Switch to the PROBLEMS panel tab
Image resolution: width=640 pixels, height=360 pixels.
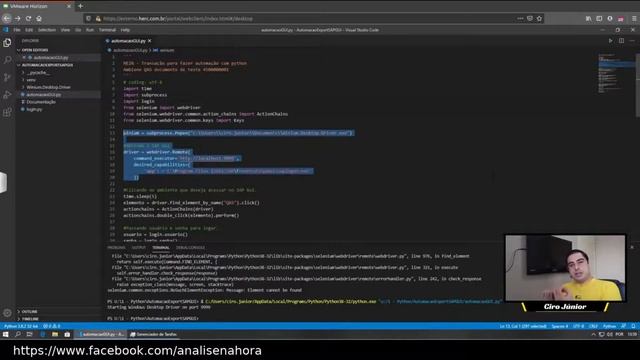tap(116, 247)
